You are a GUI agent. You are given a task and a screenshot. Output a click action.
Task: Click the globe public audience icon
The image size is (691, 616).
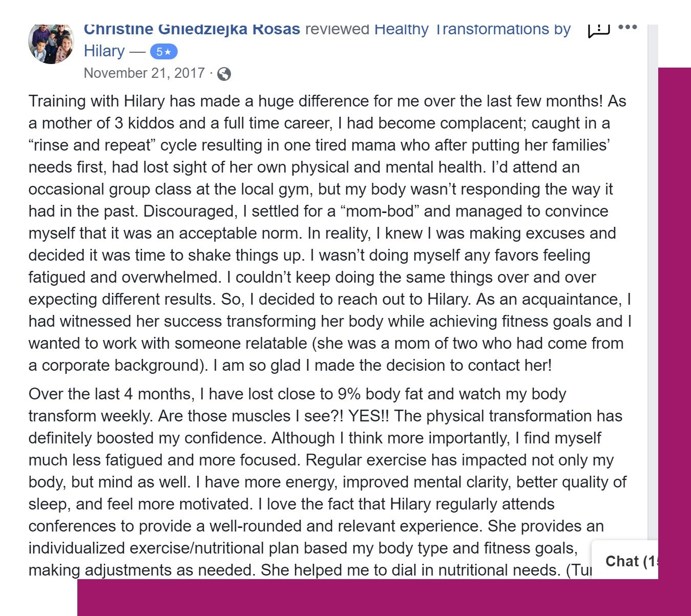(224, 74)
